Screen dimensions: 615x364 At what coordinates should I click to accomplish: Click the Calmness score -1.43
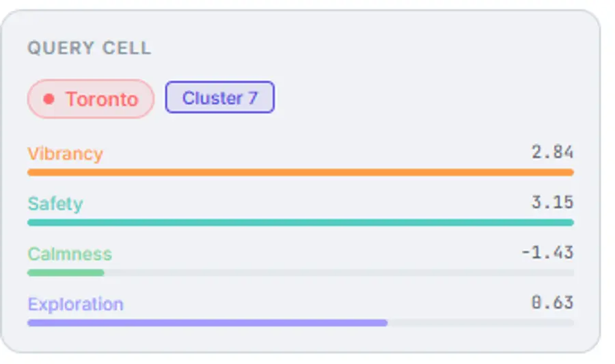tap(547, 253)
